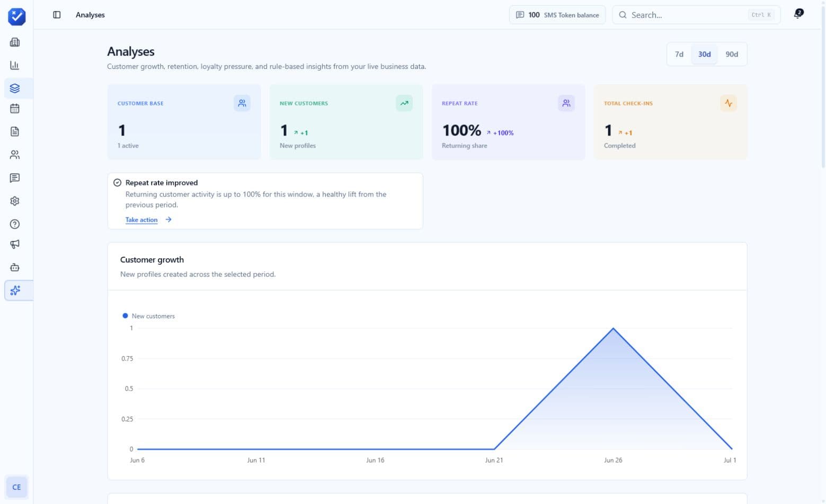
Task: Click the "Completed" label
Action: point(620,146)
